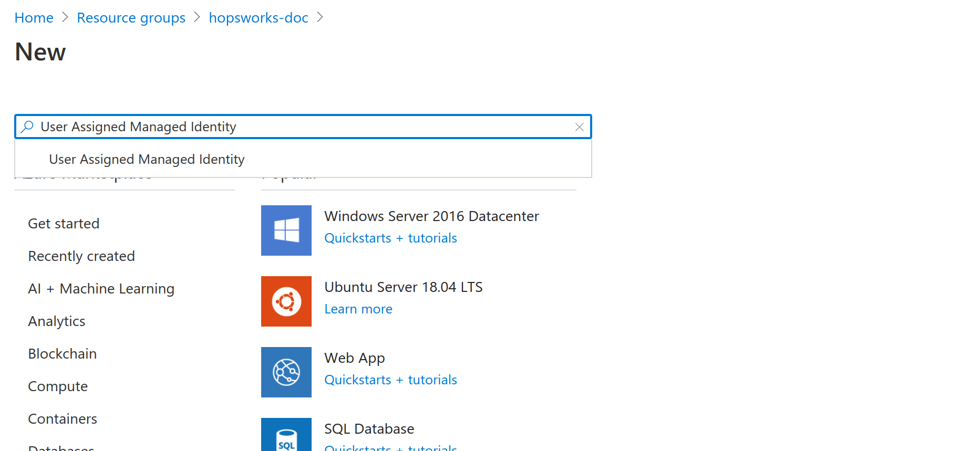The width and height of the screenshot is (980, 451).
Task: Open the Containers category
Action: tap(63, 419)
